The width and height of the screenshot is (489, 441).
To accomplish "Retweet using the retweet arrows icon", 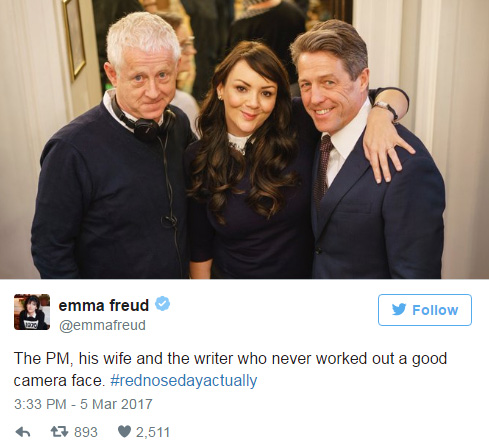I will (59, 432).
